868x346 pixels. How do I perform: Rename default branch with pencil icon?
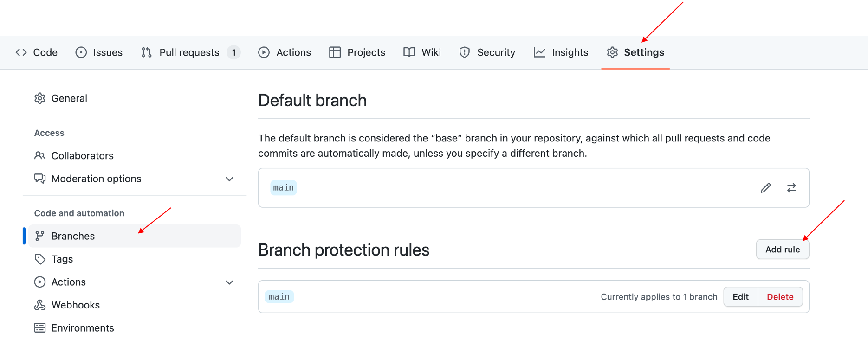click(766, 188)
